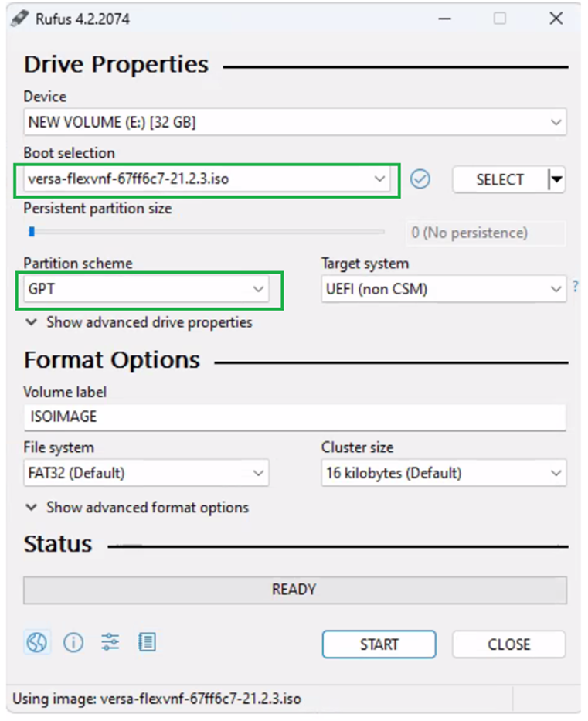Open Cluster size 16 kilobytes dropdown
This screenshot has height=721, width=588.
444,473
